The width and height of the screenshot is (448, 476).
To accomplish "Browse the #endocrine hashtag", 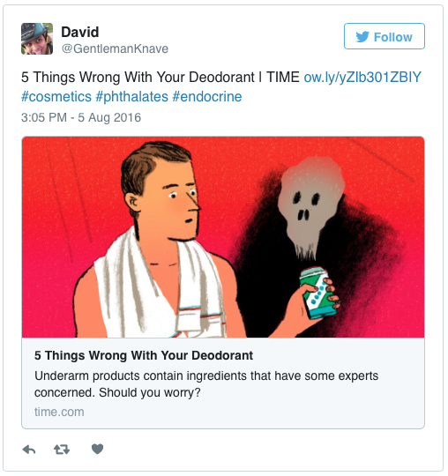I will [x=207, y=97].
